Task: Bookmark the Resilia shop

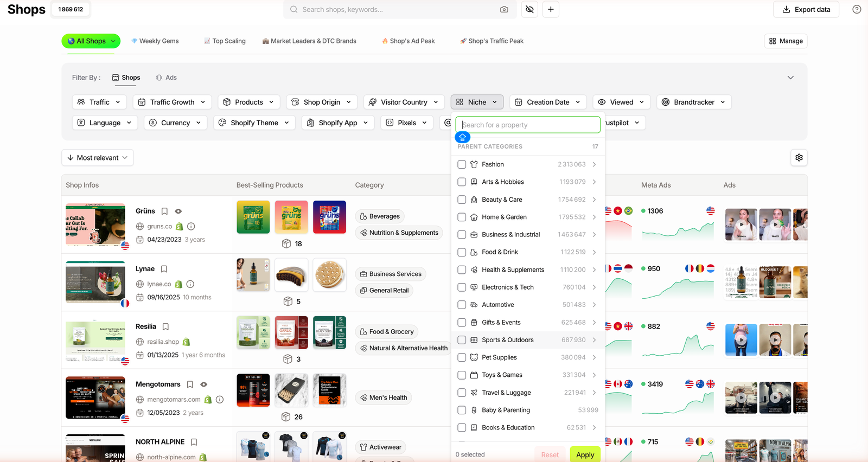Action: point(166,327)
